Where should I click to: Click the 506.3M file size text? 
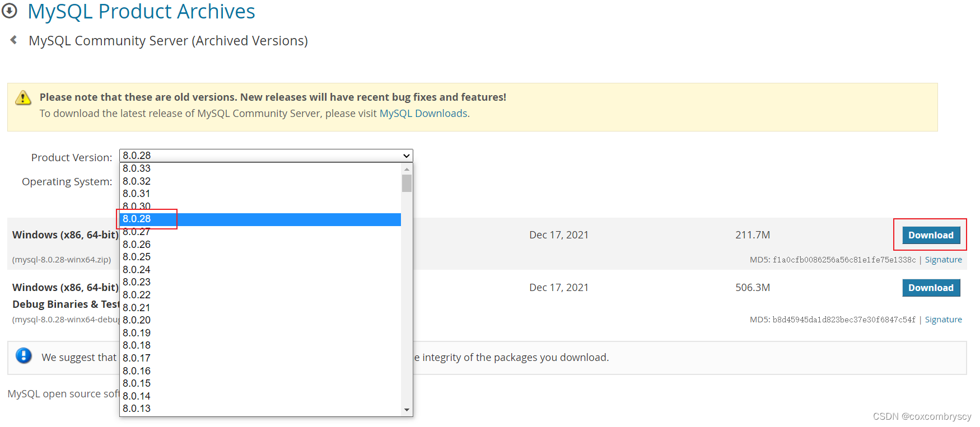pyautogui.click(x=753, y=288)
